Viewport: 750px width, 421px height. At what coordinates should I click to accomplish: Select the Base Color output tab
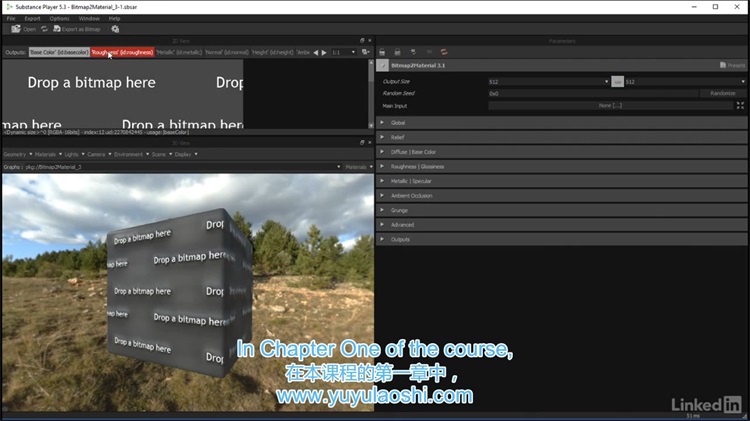[x=59, y=53]
